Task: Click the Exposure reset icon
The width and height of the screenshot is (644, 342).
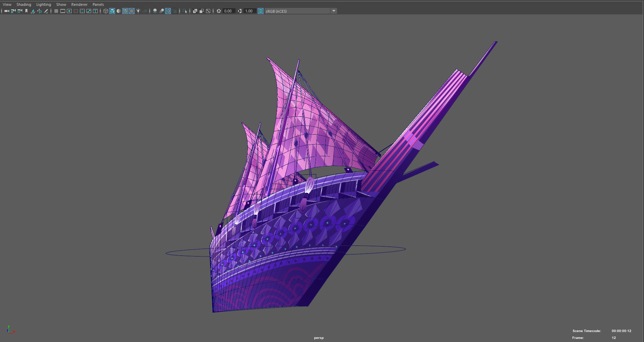Action: coord(218,11)
